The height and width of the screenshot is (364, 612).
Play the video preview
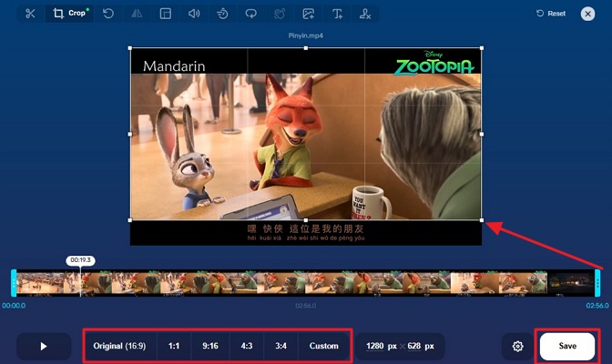(44, 346)
